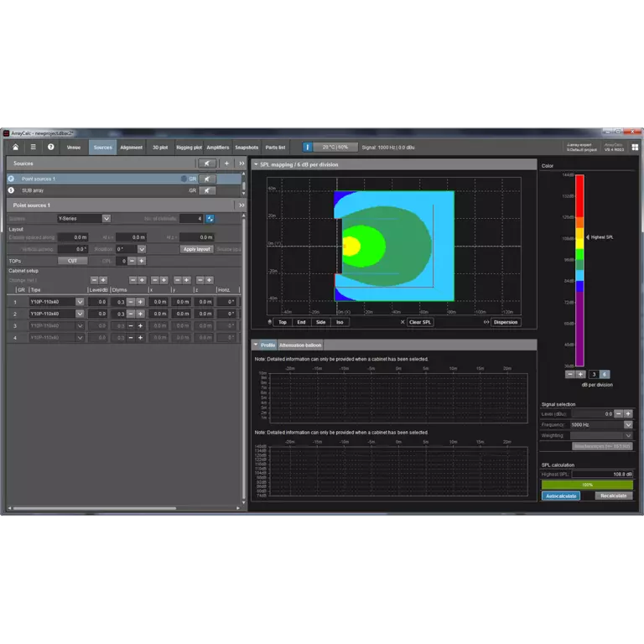Image resolution: width=644 pixels, height=644 pixels.
Task: Collapse the Sources panel with double-arrow icon
Action: click(x=241, y=164)
